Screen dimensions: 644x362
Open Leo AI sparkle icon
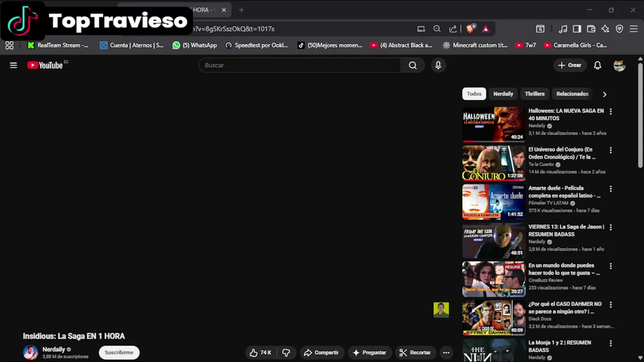pyautogui.click(x=605, y=29)
